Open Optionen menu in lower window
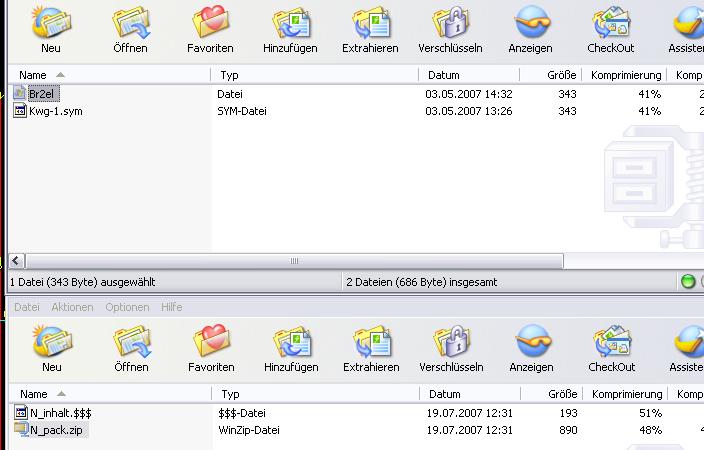This screenshot has width=704, height=450. 127,307
